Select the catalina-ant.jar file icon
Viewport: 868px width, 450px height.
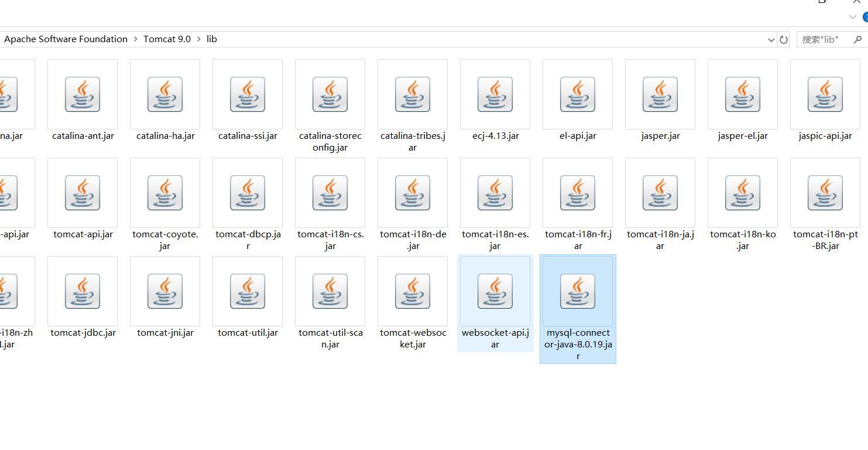pos(83,94)
